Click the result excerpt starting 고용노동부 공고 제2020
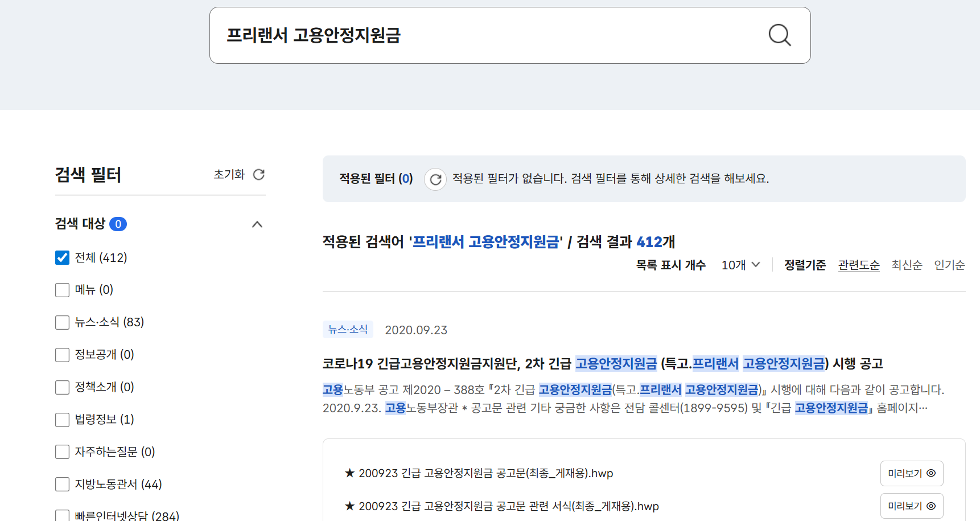This screenshot has width=980, height=521. click(633, 399)
